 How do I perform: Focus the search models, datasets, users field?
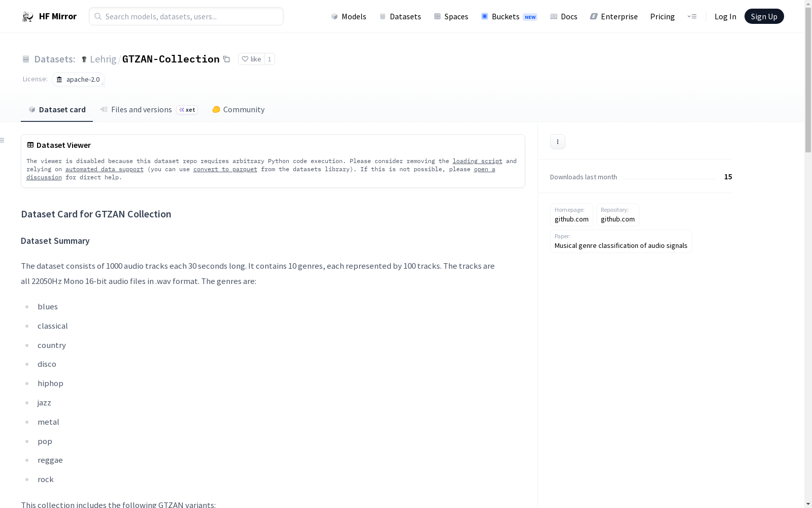click(x=186, y=16)
